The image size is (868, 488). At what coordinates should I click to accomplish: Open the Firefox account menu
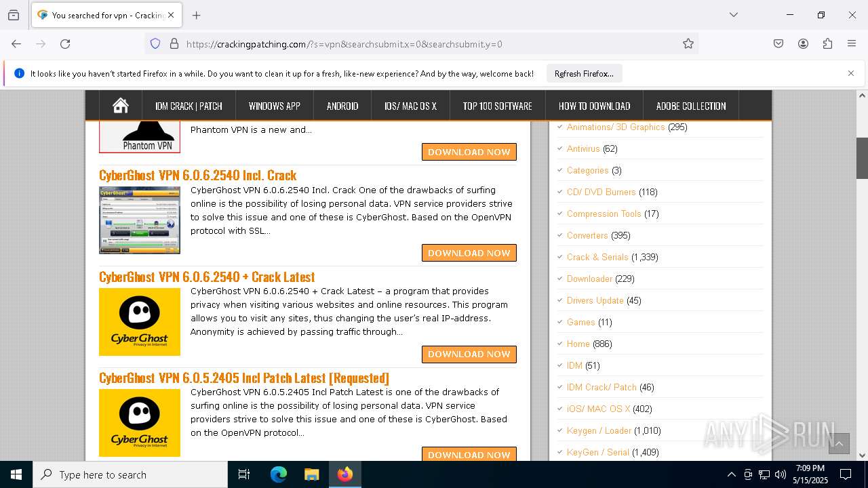(x=803, y=44)
